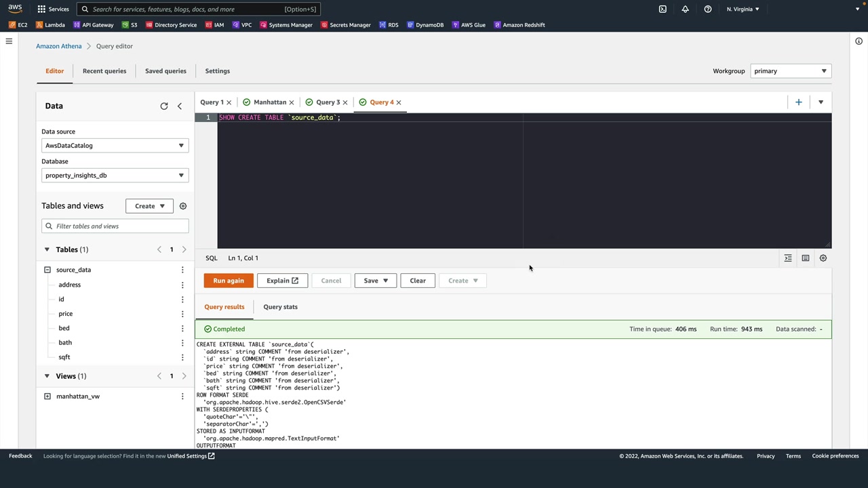
Task: Add a new query tab
Action: point(799,102)
